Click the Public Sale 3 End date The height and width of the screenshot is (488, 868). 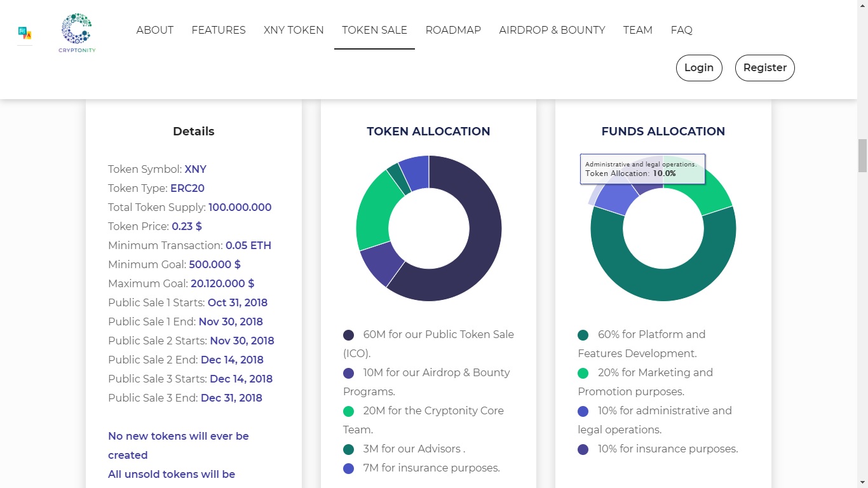click(231, 398)
